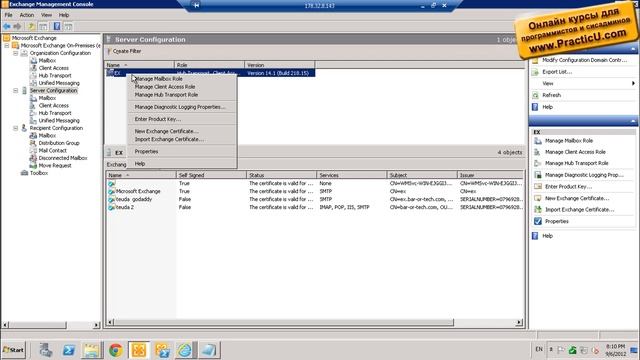Viewport: 640px width, 360px height.
Task: Click the certificate list horizontal scrollbar
Action: tap(284, 322)
